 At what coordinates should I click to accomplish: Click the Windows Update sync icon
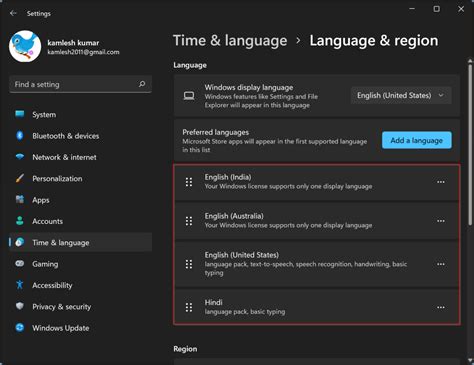point(20,328)
